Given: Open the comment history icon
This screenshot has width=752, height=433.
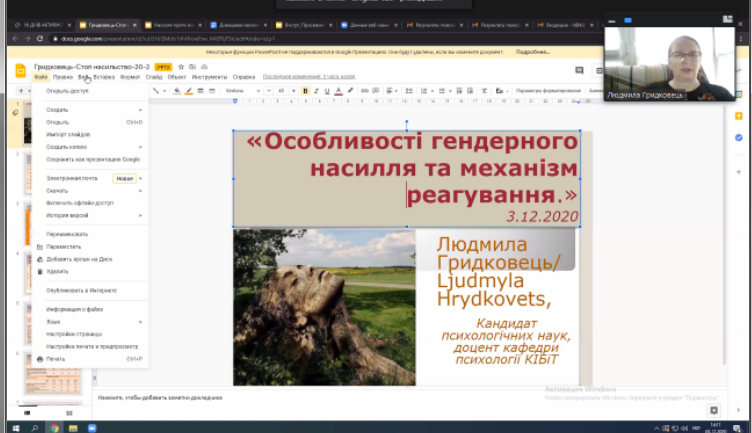Looking at the screenshot, I should (579, 70).
